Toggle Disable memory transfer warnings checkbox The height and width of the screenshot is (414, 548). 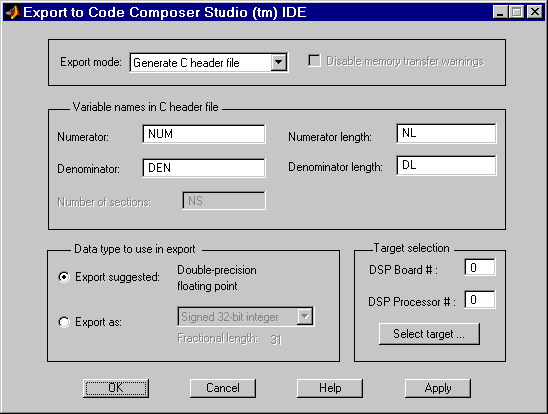point(315,61)
